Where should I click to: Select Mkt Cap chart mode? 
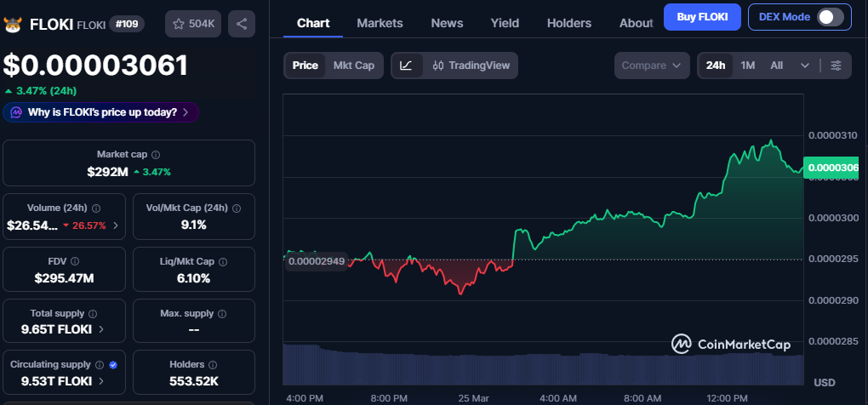(x=354, y=66)
